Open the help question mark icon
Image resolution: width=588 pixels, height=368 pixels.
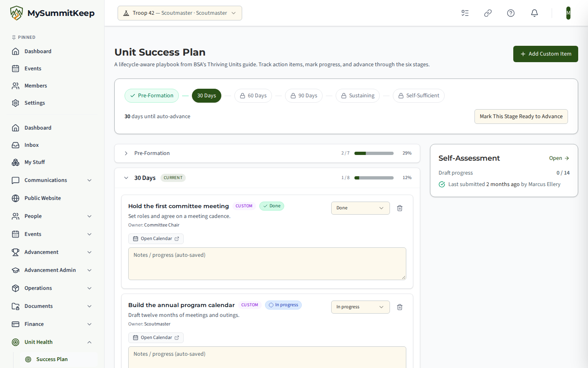[511, 13]
